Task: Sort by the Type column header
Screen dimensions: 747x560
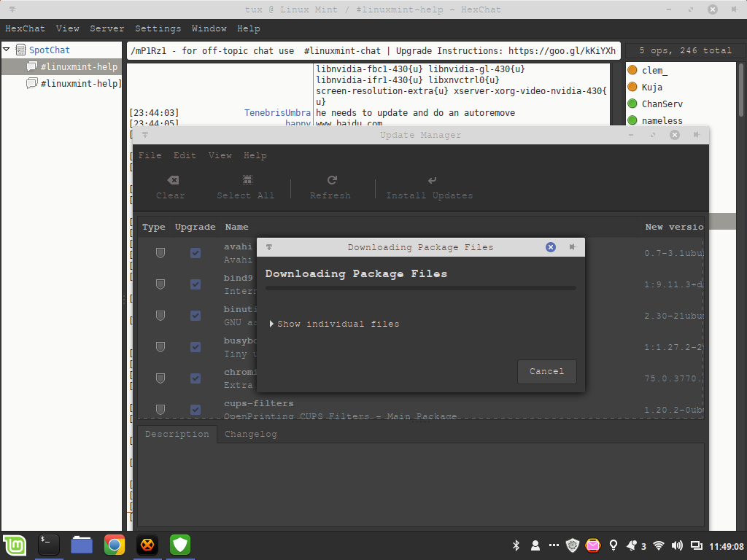Action: click(x=154, y=227)
